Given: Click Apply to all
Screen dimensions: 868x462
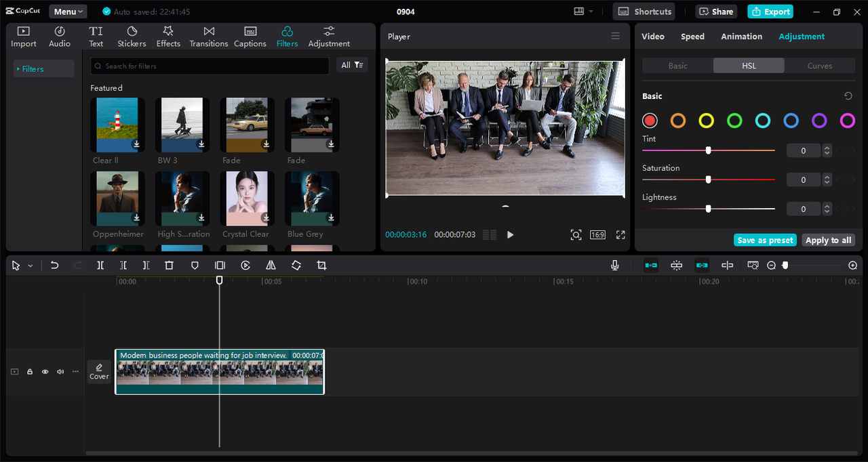Looking at the screenshot, I should pos(828,240).
